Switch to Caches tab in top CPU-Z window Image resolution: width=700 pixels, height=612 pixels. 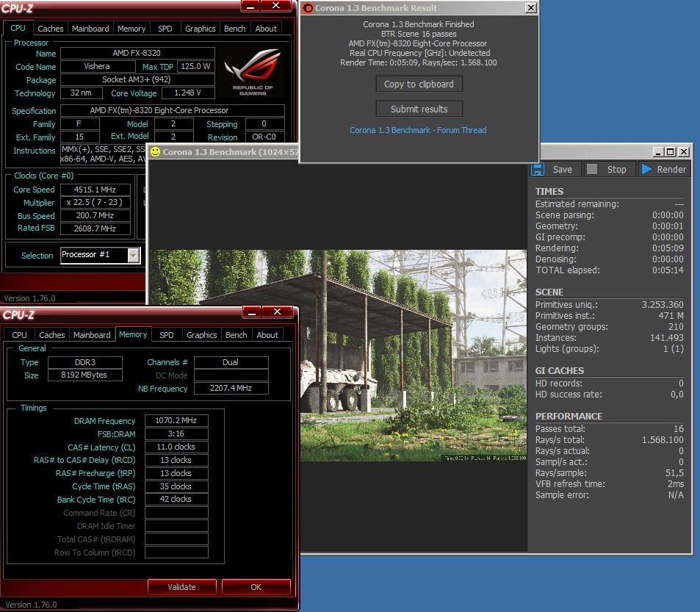[x=51, y=29]
